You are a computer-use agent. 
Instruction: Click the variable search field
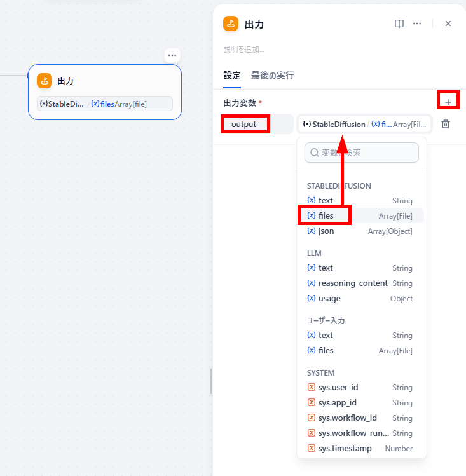point(362,153)
